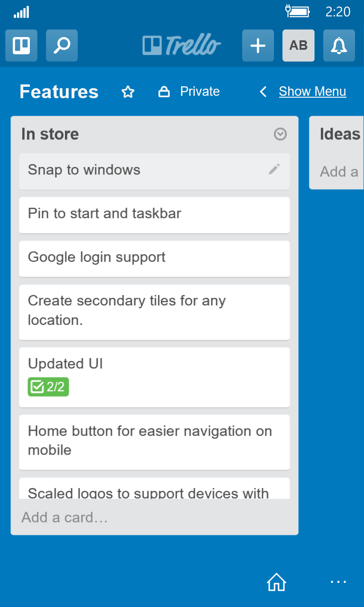The image size is (364, 607).
Task: Click the search magnifier icon
Action: (62, 46)
